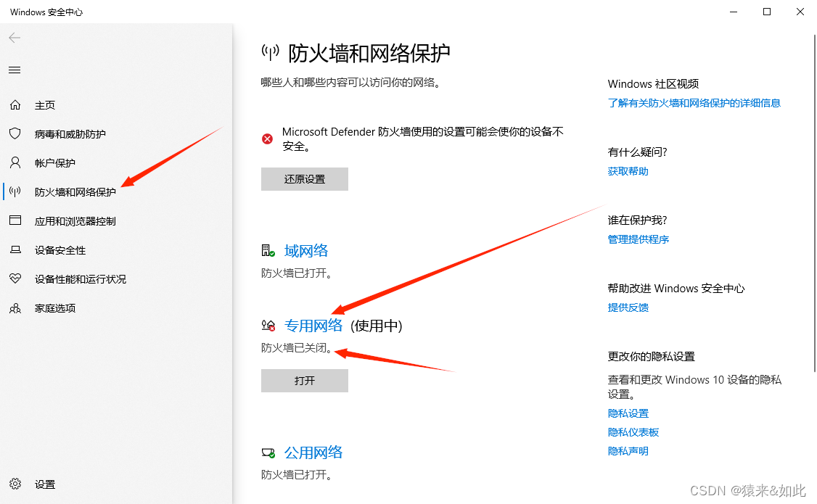
Task: Click the public network icon
Action: (x=268, y=453)
